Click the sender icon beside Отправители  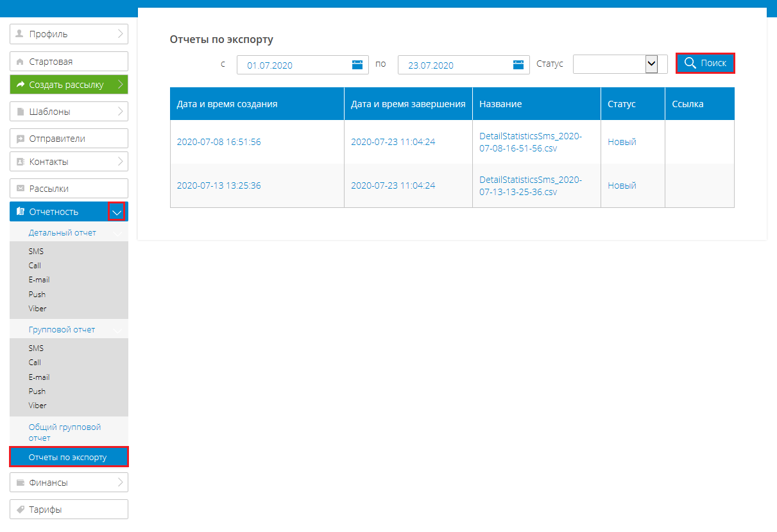point(20,139)
